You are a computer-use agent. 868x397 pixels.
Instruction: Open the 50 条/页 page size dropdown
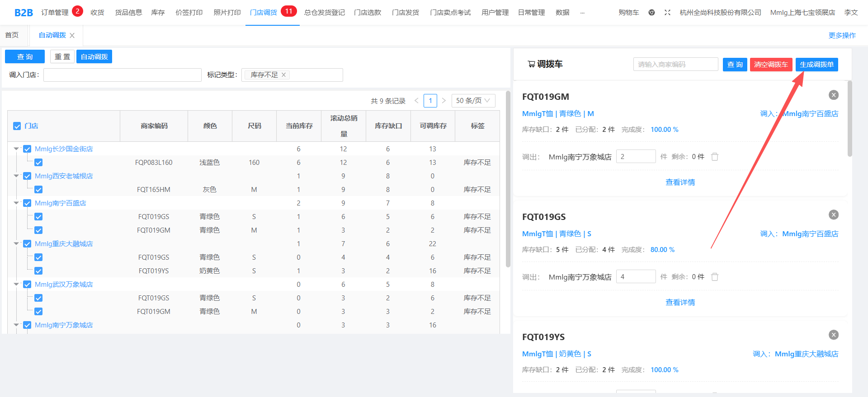tap(473, 101)
